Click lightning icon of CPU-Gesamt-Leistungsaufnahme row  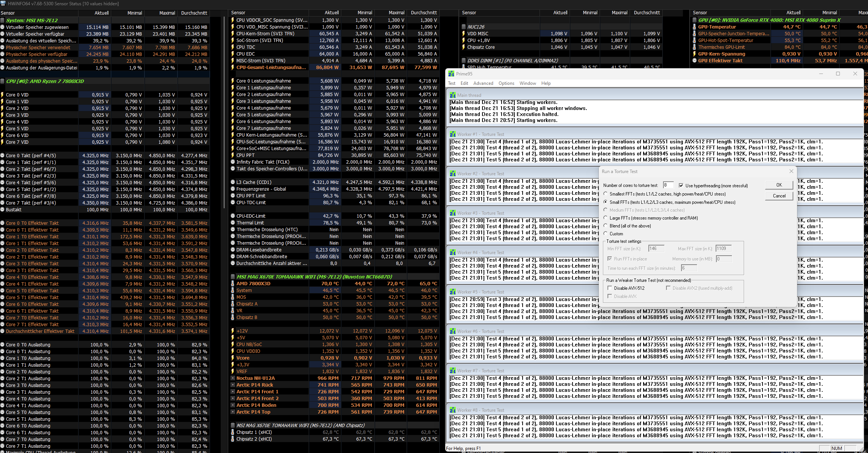pyautogui.click(x=233, y=68)
